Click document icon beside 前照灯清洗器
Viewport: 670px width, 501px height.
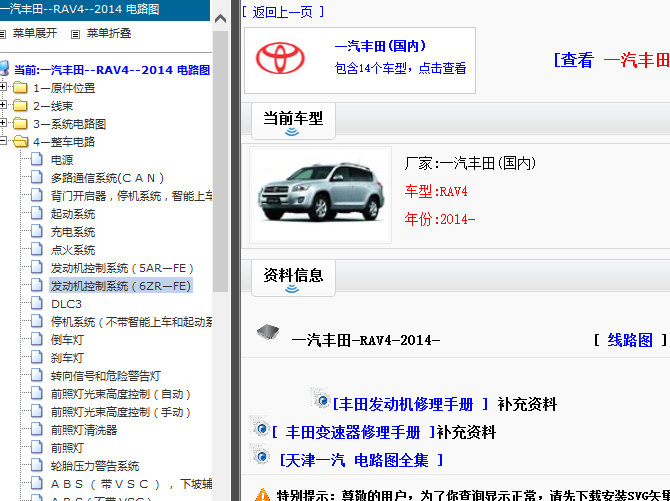(x=37, y=429)
